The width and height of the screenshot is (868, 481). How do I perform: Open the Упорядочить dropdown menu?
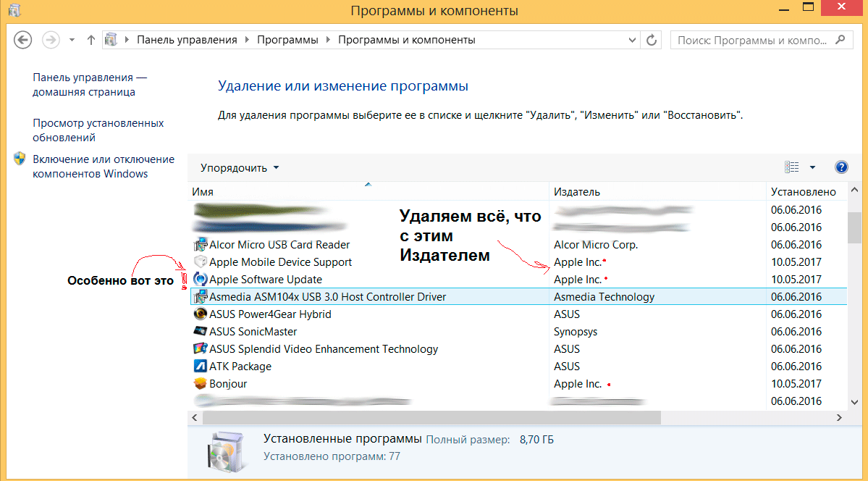(x=240, y=168)
